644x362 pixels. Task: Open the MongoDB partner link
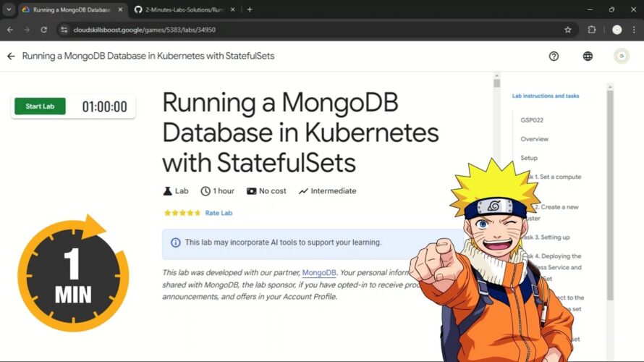(x=319, y=272)
